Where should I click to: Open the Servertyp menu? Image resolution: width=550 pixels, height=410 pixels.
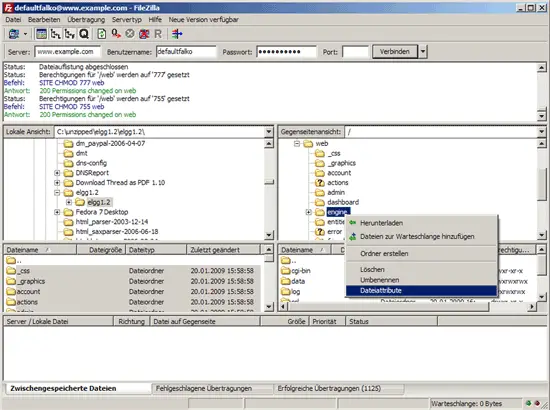coord(127,20)
